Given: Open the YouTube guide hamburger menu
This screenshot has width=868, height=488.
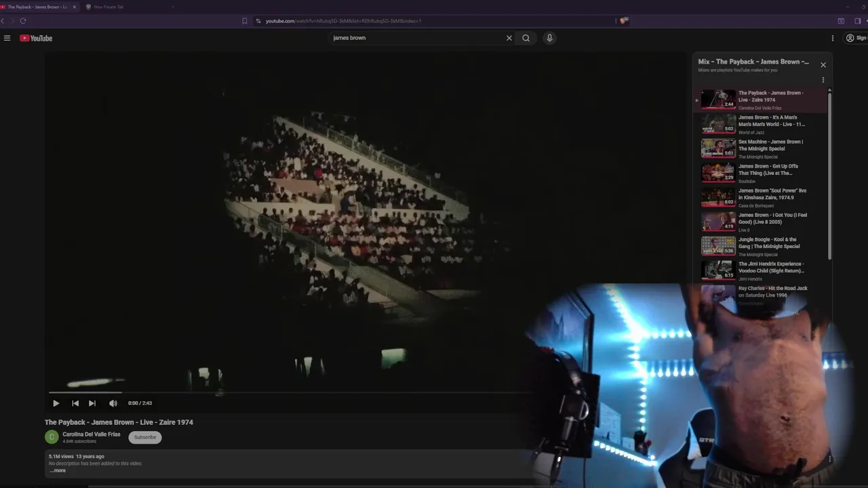Looking at the screenshot, I should pyautogui.click(x=7, y=38).
